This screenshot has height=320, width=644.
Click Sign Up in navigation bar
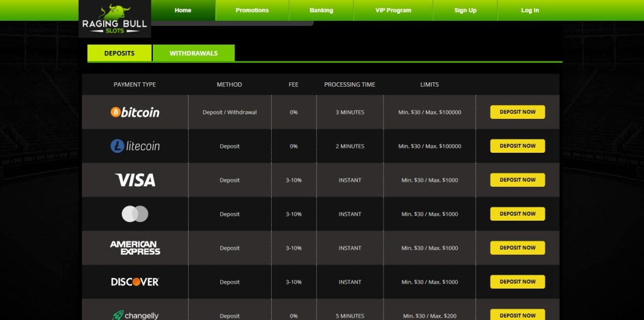click(x=465, y=11)
